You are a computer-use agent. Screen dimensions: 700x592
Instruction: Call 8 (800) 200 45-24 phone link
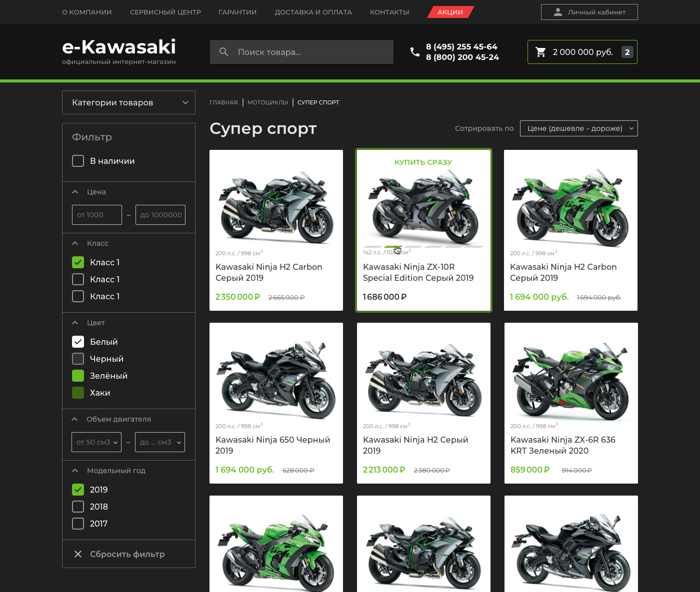click(x=462, y=57)
